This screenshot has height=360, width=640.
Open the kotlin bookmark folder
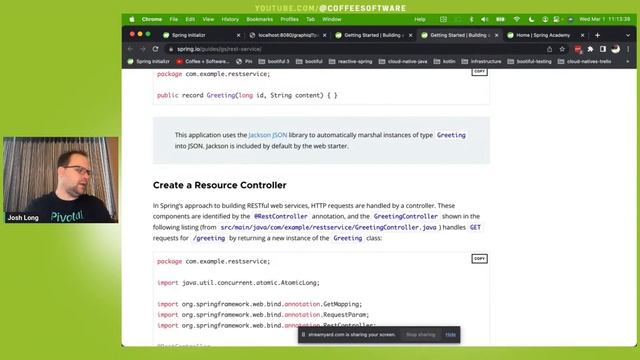pos(444,62)
